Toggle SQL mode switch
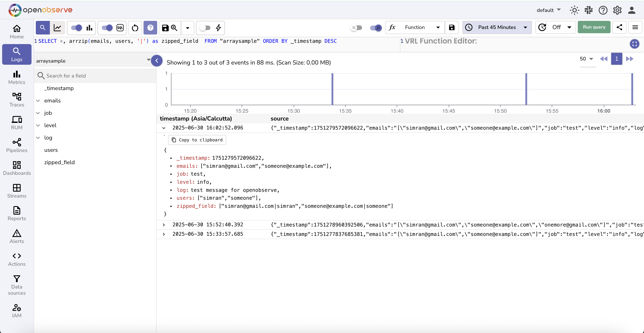The width and height of the screenshot is (644, 333). (x=107, y=28)
